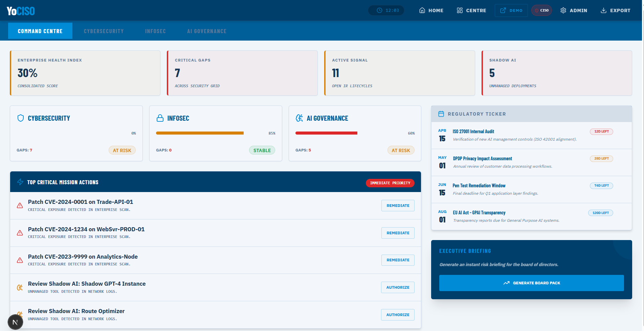Viewport: 644px width, 331px height.
Task: Click the Home house icon
Action: tap(422, 10)
